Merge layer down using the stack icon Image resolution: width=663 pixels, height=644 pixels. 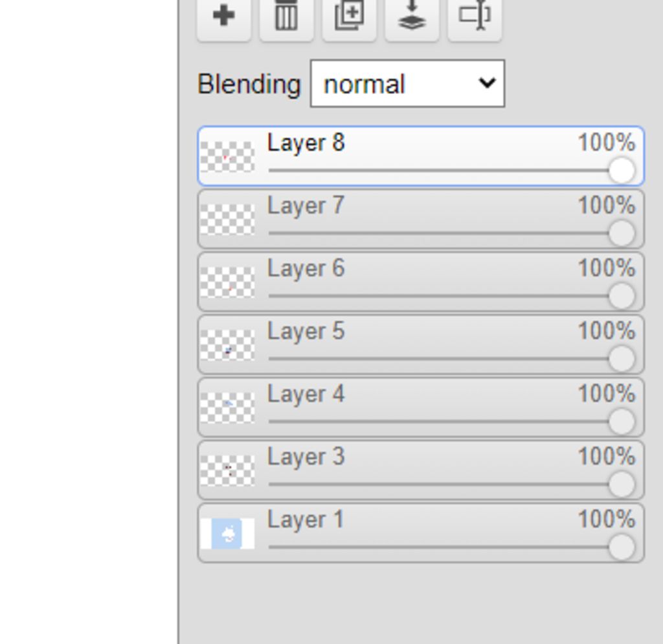412,19
